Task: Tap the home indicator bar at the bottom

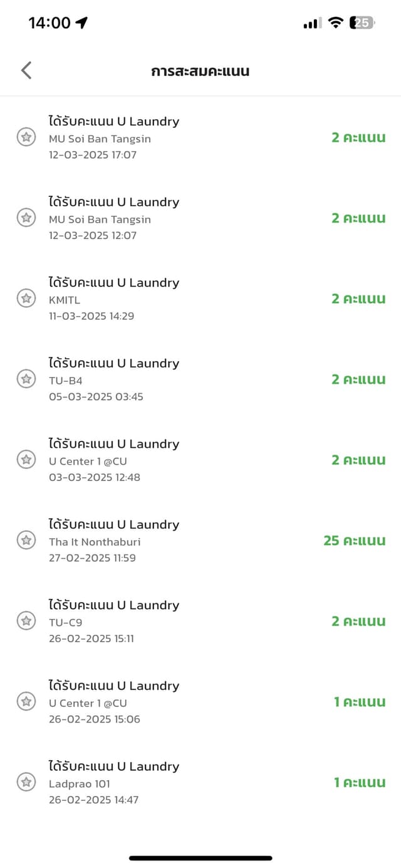Action: pyautogui.click(x=200, y=857)
